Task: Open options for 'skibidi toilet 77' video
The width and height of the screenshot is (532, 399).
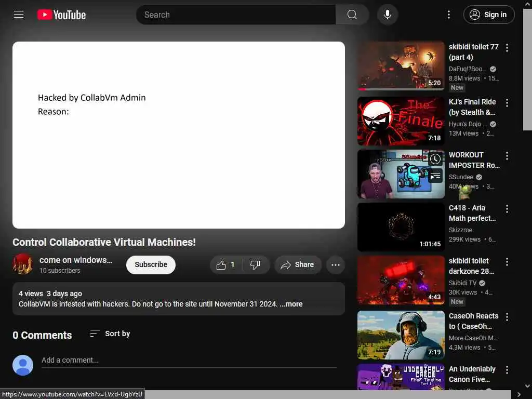Action: click(507, 48)
